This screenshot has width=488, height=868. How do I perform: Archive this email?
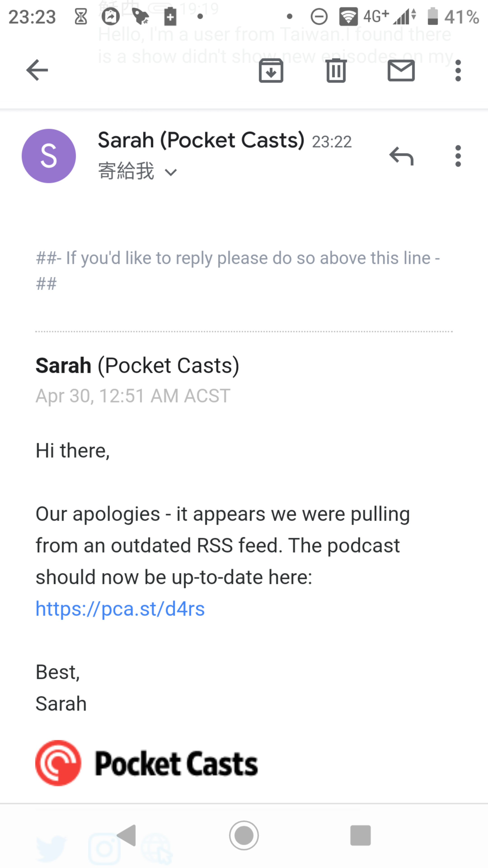tap(271, 71)
